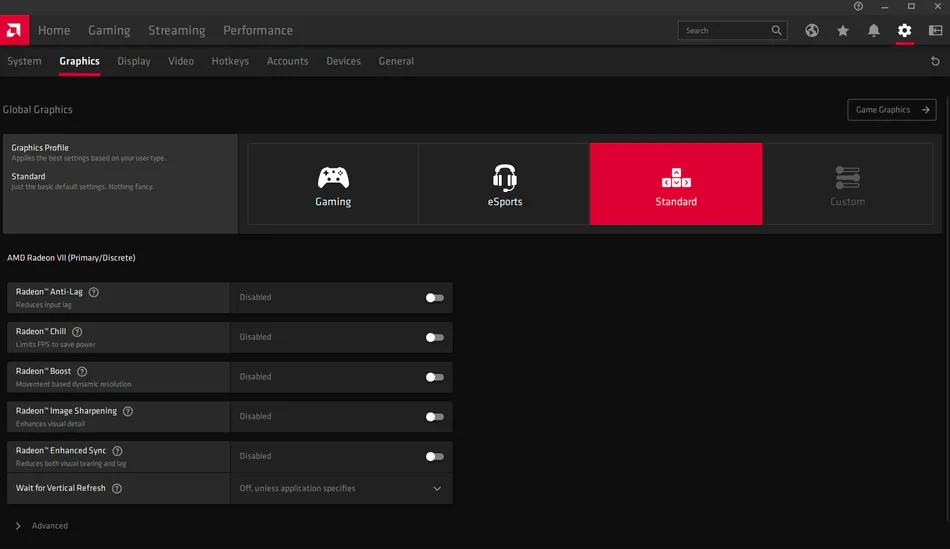Image resolution: width=950 pixels, height=549 pixels.
Task: Enable Radeon Anti-Lag toggle
Action: click(x=434, y=298)
